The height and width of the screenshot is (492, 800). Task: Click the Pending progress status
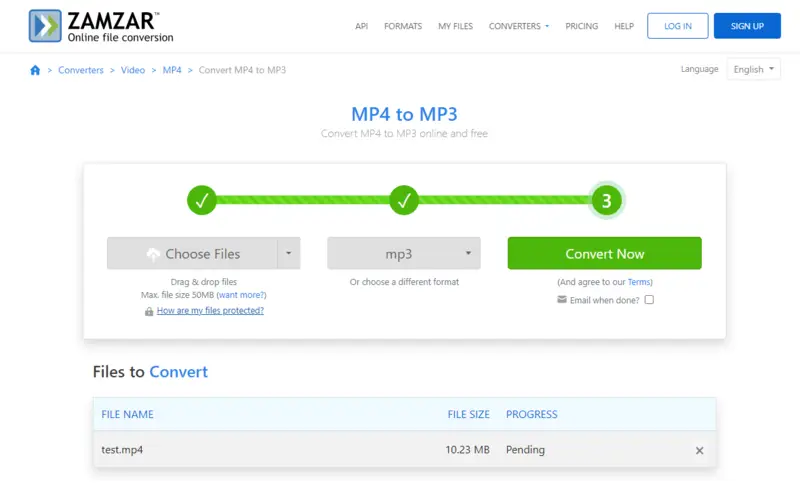click(x=526, y=450)
